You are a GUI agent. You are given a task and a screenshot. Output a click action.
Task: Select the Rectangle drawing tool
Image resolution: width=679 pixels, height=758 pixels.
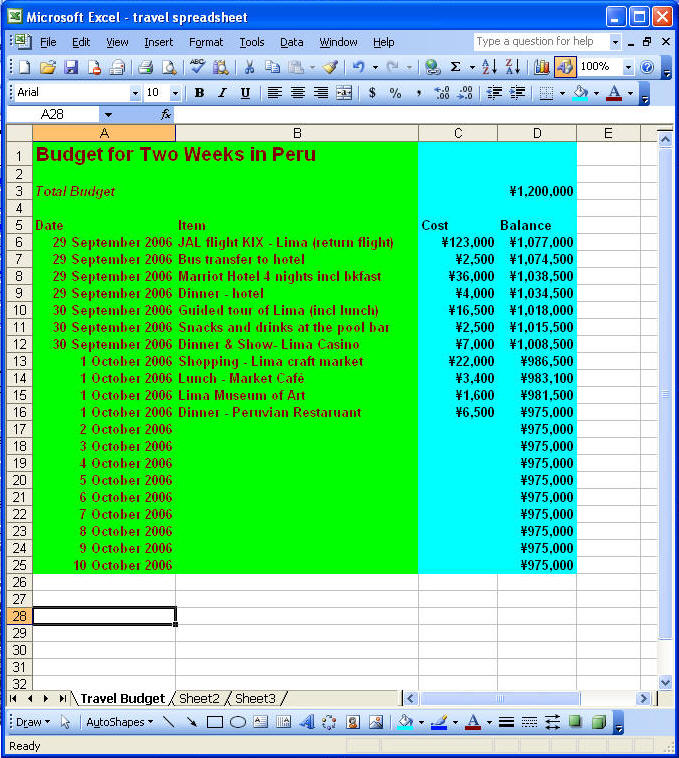(x=215, y=722)
